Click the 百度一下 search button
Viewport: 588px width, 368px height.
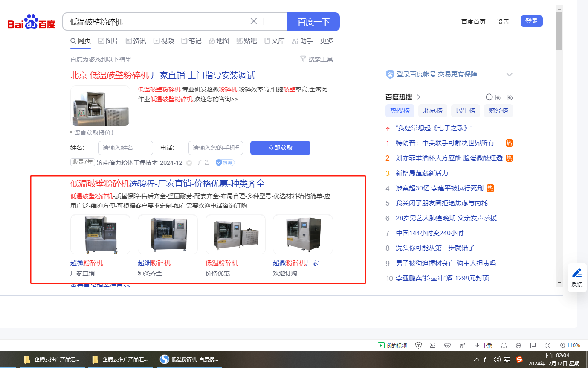point(313,22)
